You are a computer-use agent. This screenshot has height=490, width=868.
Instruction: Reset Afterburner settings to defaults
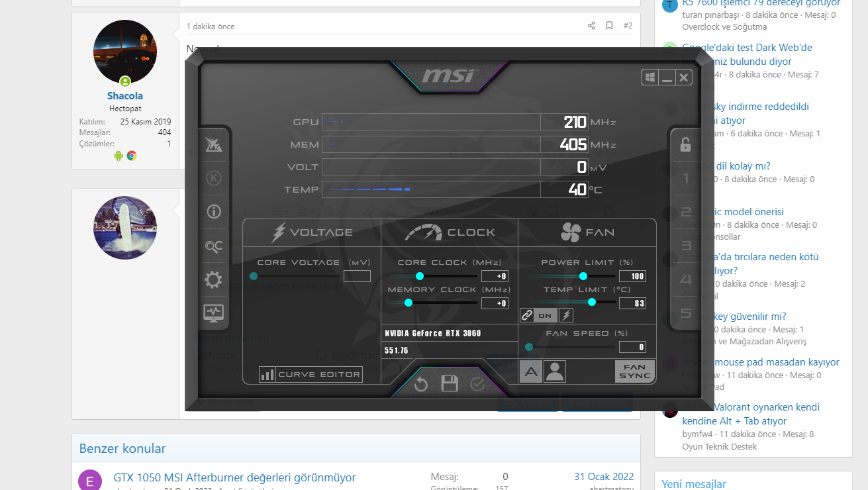click(x=421, y=384)
